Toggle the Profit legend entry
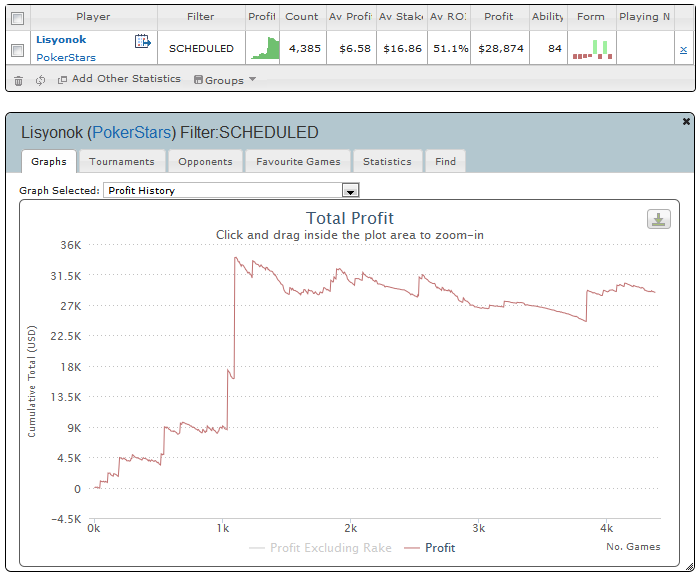Screen dimensions: 699x578 (430, 548)
